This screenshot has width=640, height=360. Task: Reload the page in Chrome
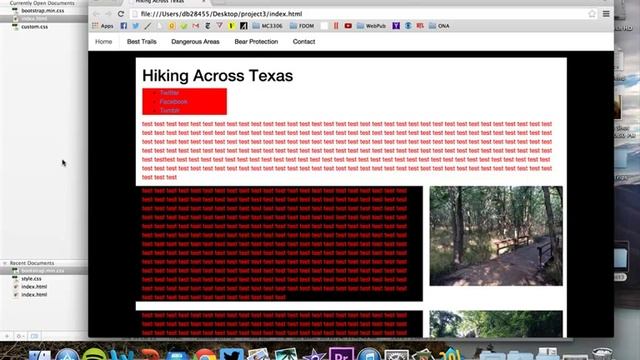121,14
